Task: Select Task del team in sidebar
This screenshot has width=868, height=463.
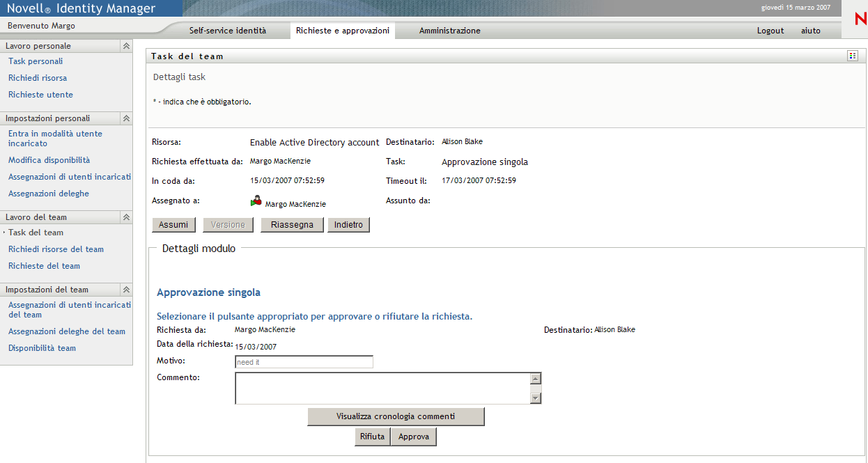Action: [36, 233]
